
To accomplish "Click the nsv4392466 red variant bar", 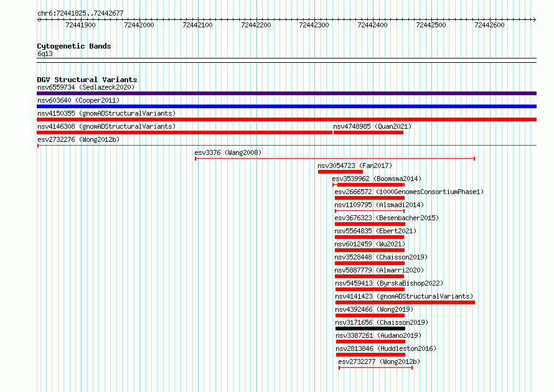I will pos(370,315).
